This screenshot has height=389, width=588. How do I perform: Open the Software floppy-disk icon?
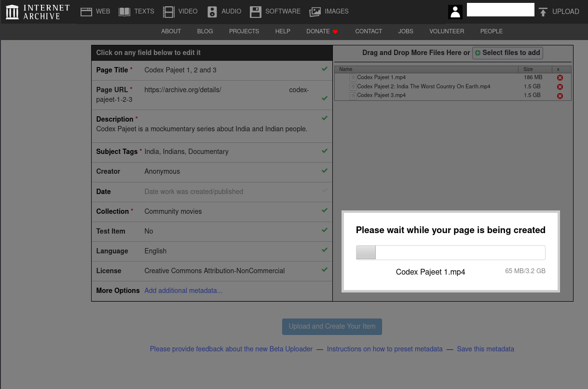(256, 12)
